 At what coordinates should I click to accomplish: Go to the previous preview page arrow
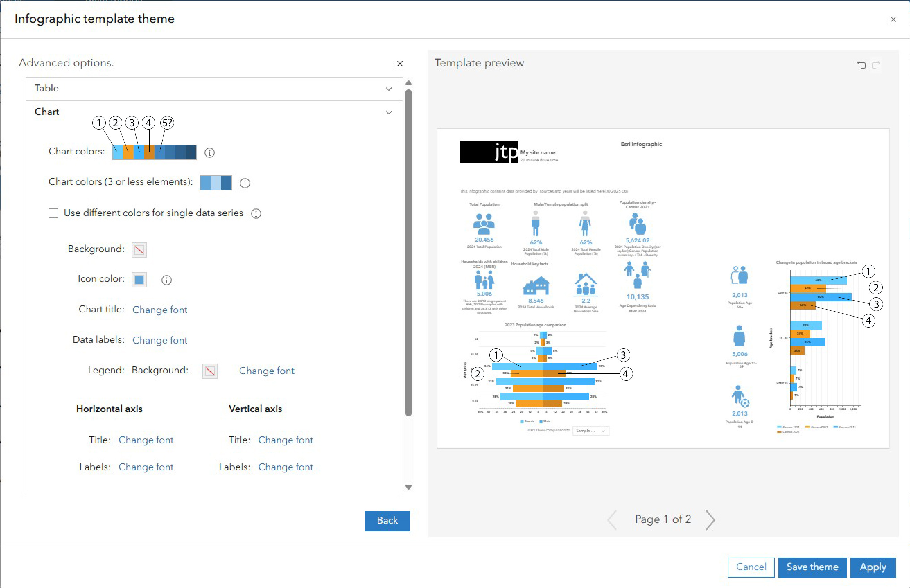coord(612,520)
